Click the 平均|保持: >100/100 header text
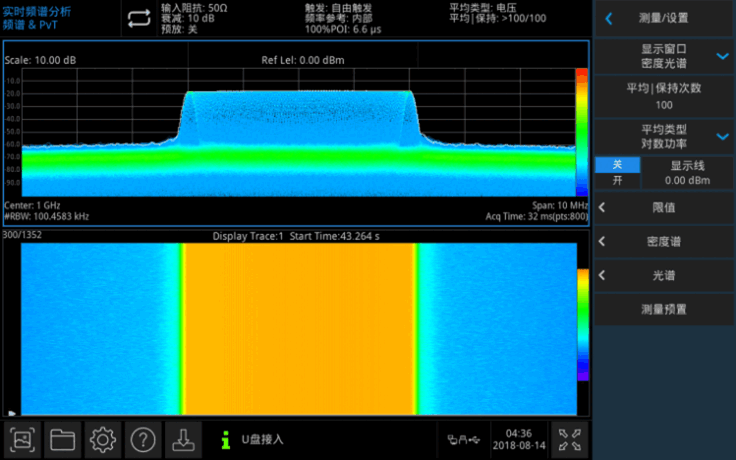Screen dimensions: 736x460 click(498, 19)
